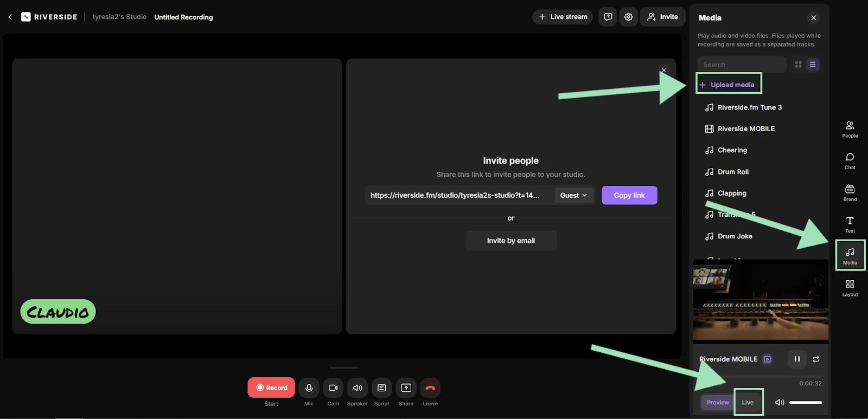Click the controls drag handle above toolbar
The width and height of the screenshot is (868, 419).
point(344,368)
